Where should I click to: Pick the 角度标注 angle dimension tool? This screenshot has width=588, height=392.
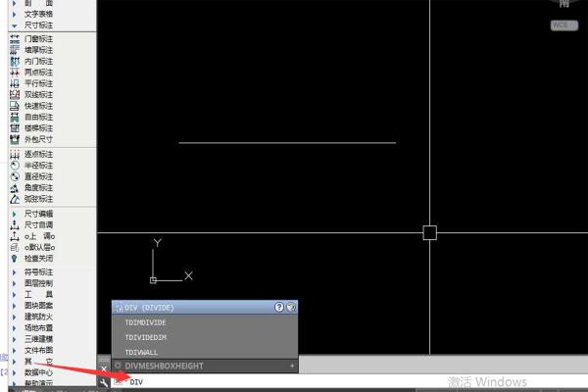pos(37,187)
